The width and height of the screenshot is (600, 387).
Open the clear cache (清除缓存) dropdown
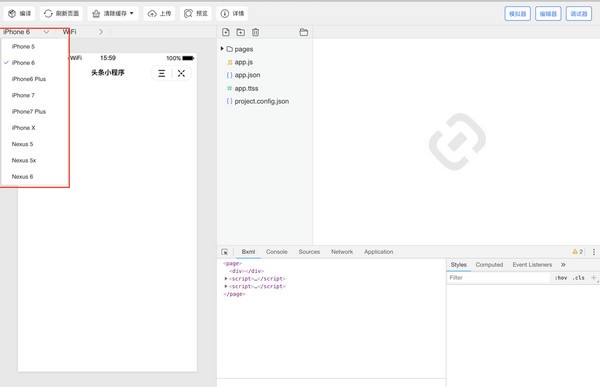pyautogui.click(x=113, y=13)
